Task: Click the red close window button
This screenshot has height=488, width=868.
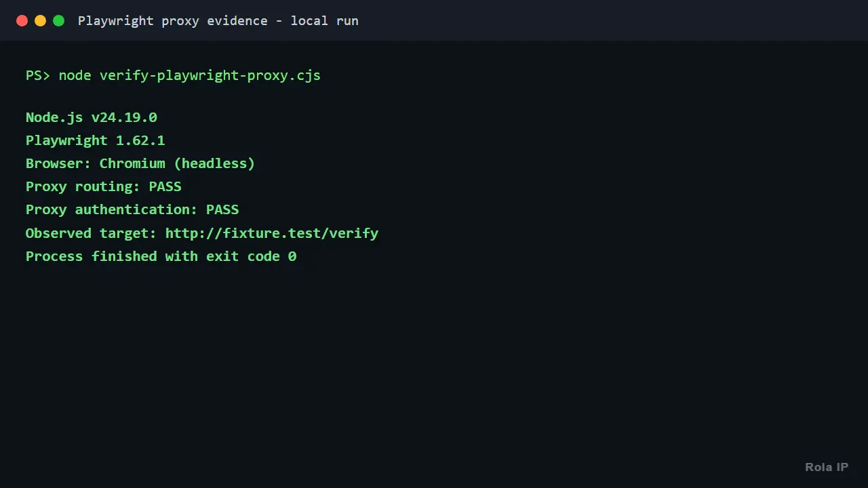Action: [x=22, y=21]
